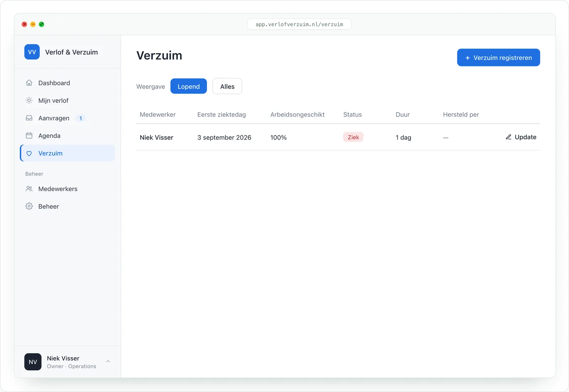This screenshot has width=569, height=392.
Task: Open Dashboard via its home icon
Action: tap(29, 83)
